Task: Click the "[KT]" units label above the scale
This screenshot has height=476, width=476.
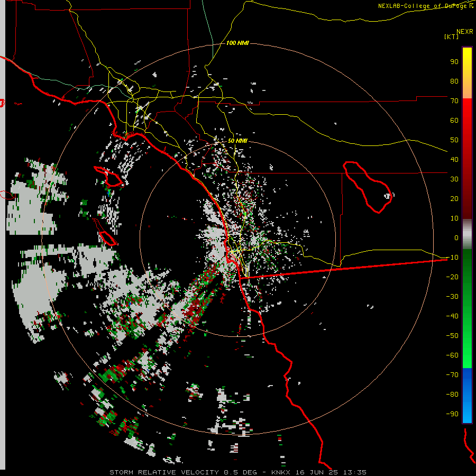Action: tap(452, 36)
